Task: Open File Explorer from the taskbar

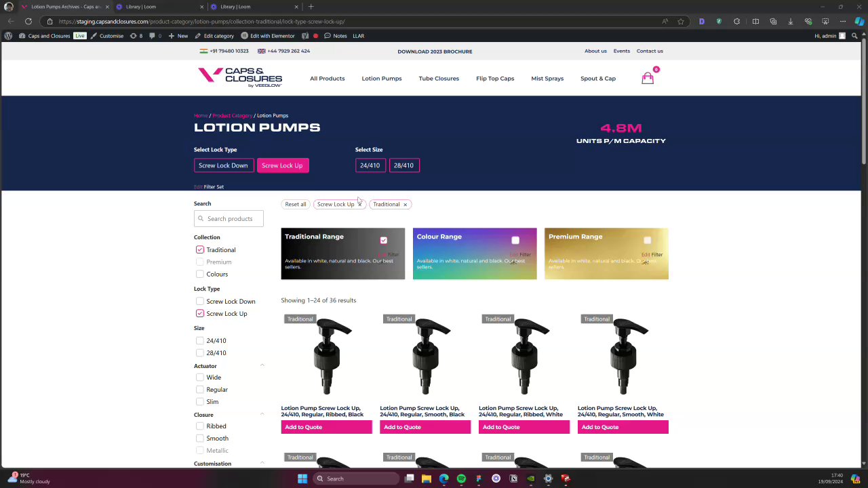Action: coord(426,479)
